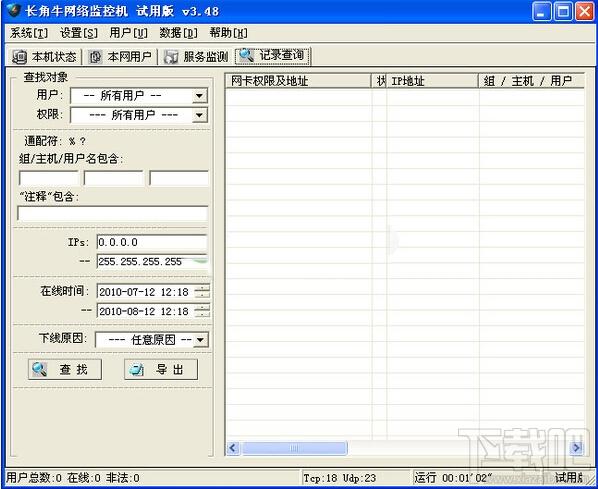This screenshot has width=598, height=489.
Task: Open the 数据[D] menu
Action: [178, 33]
